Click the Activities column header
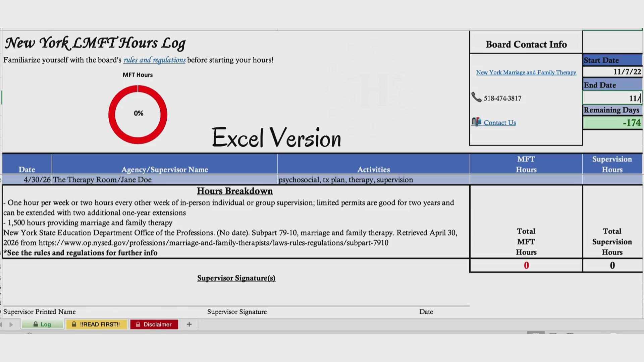The image size is (644, 362). (373, 164)
